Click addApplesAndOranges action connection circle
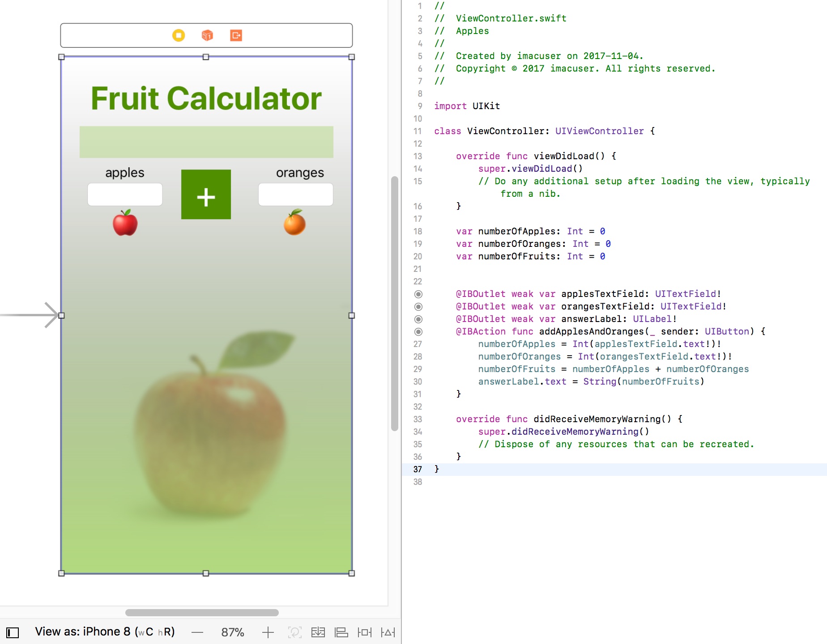The width and height of the screenshot is (827, 644). [418, 332]
